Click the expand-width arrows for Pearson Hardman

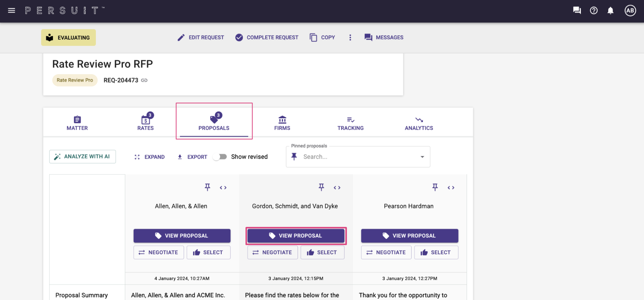451,188
